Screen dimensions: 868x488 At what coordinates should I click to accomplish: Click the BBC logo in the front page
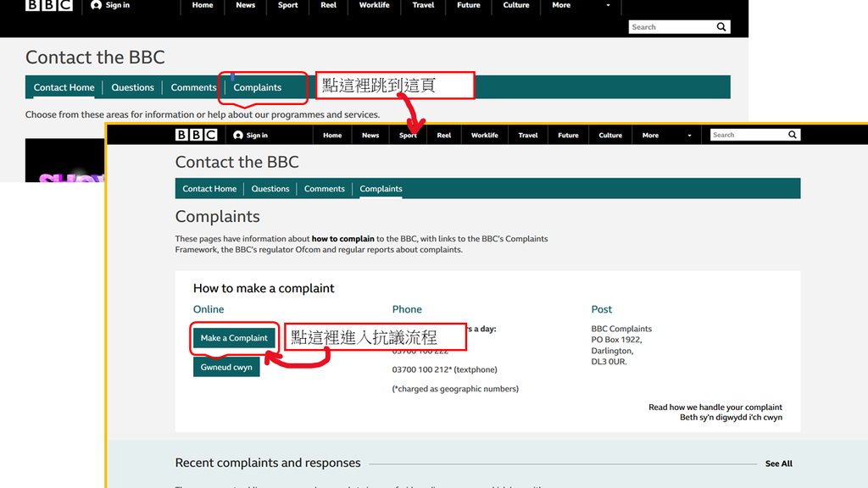click(x=196, y=135)
